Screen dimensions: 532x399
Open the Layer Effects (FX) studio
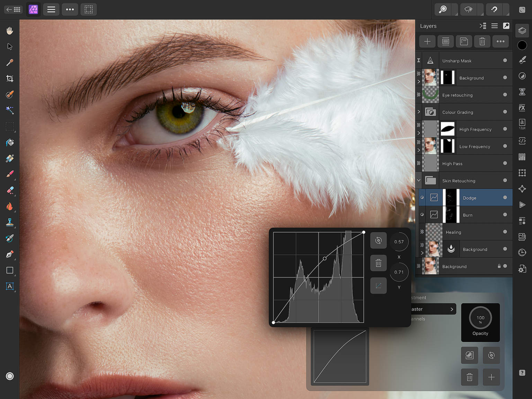pos(522,108)
